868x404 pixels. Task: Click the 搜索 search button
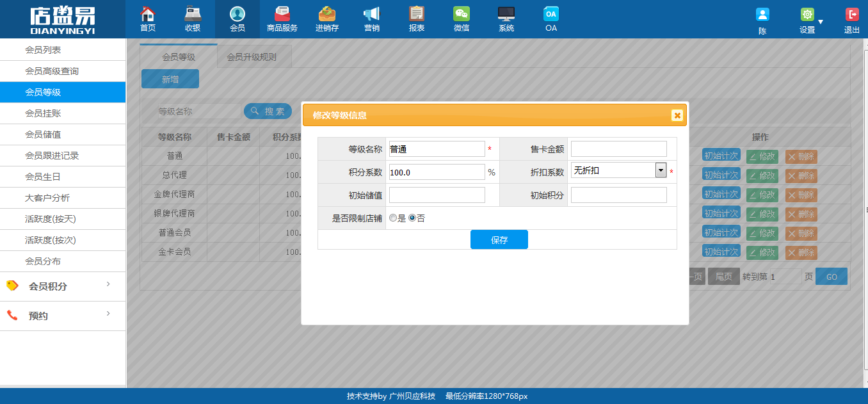(x=268, y=111)
